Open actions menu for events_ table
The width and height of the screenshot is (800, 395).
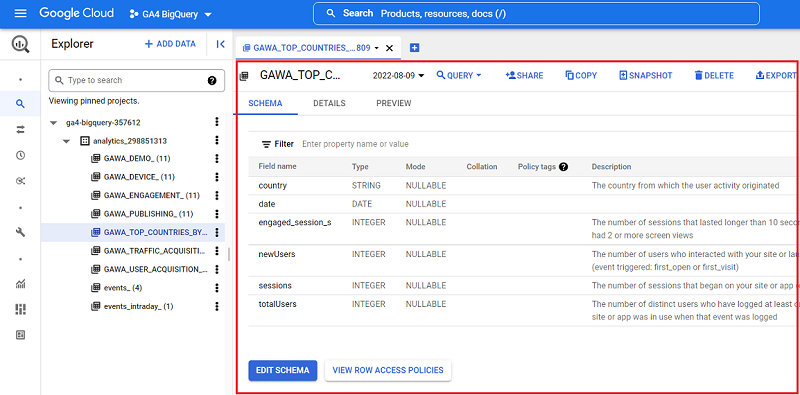point(217,288)
